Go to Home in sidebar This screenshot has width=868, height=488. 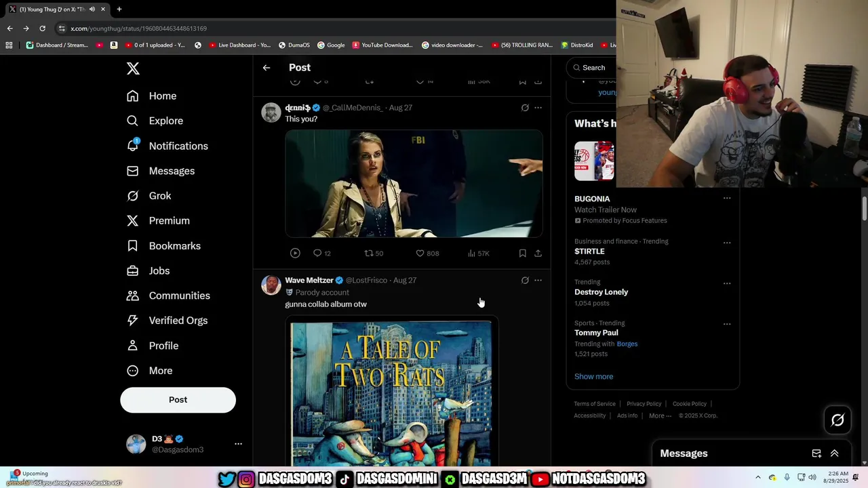[x=151, y=96]
